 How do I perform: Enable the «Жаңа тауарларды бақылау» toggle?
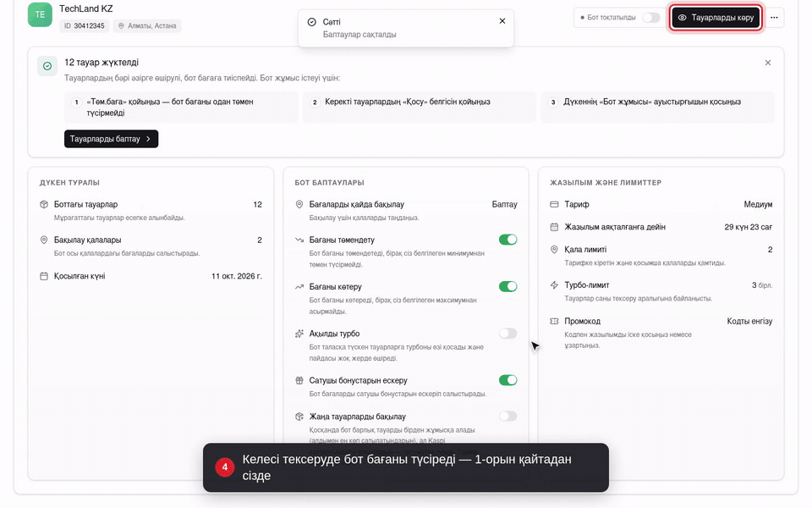click(508, 416)
